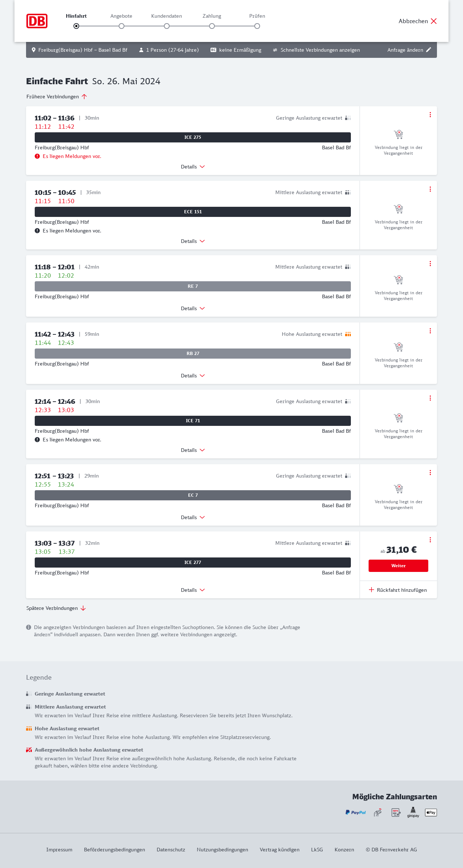
Task: Open the Impressum footer link
Action: (59, 850)
